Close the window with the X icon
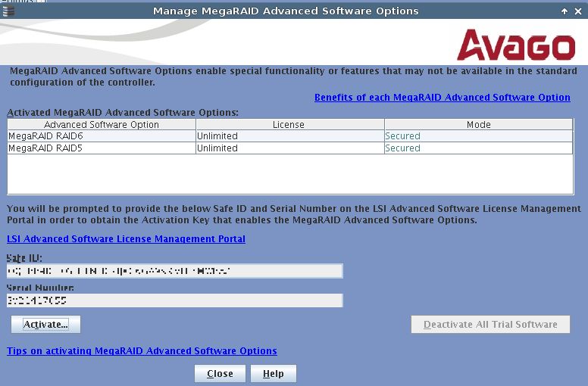 [578, 11]
